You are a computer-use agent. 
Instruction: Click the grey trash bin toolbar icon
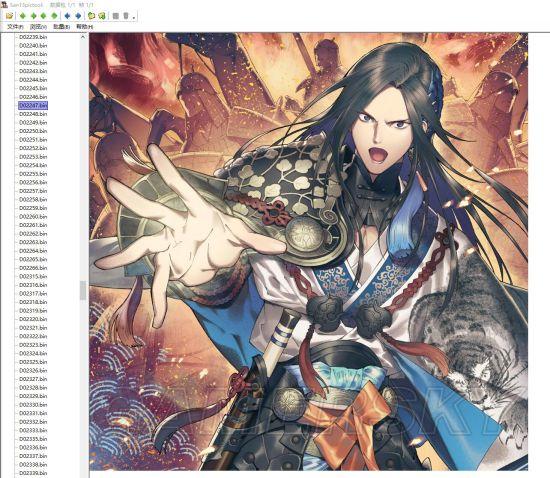[126, 16]
